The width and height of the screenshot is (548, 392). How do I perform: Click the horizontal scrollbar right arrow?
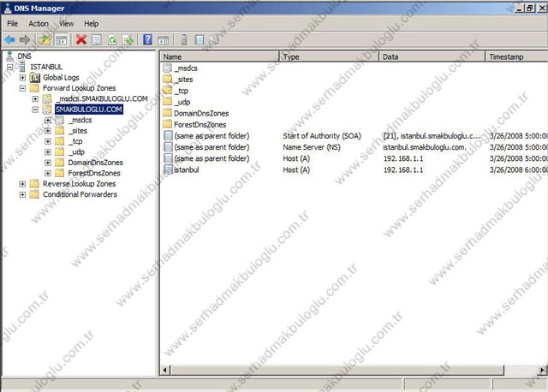[542, 370]
